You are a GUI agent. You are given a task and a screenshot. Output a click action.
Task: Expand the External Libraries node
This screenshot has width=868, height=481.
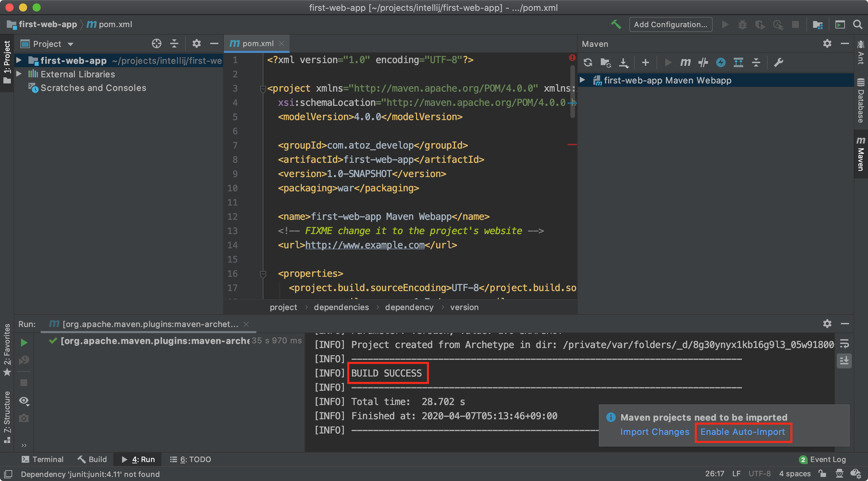tap(19, 74)
